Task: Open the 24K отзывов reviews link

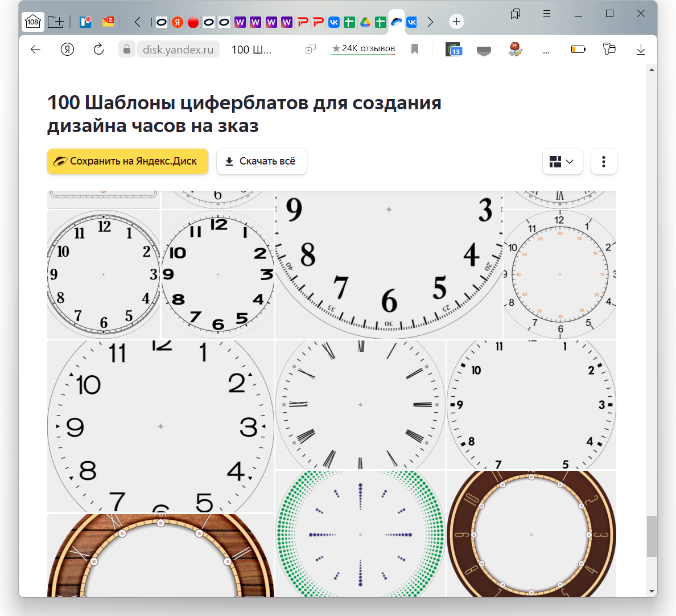Action: pos(363,49)
